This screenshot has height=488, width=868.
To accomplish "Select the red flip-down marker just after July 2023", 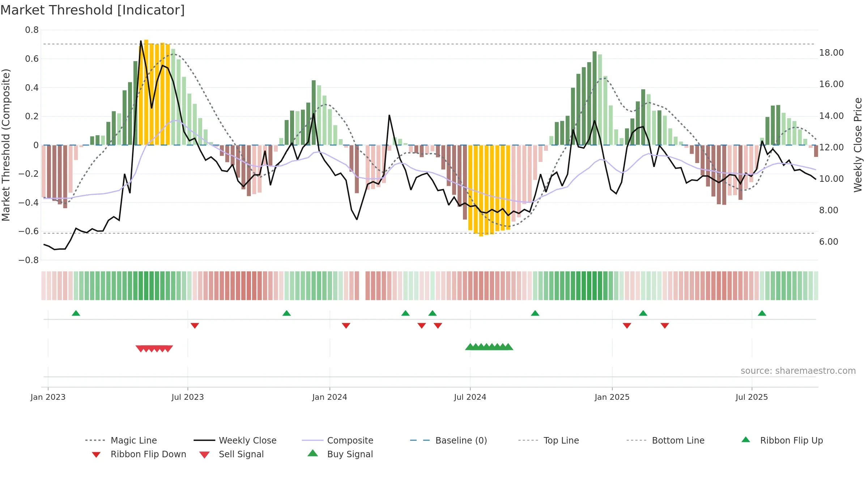I will [195, 326].
